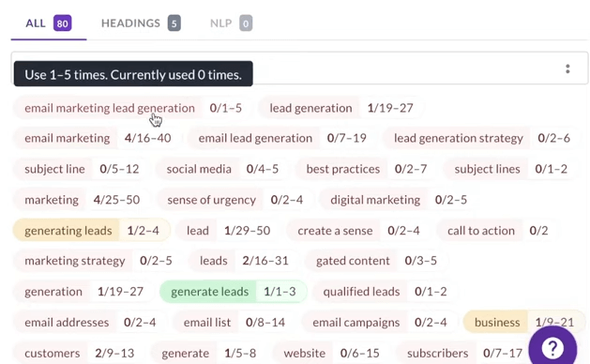This screenshot has width=590, height=364.
Task: Select the 'subject lines' 0/1–2 chip
Action: [510, 169]
